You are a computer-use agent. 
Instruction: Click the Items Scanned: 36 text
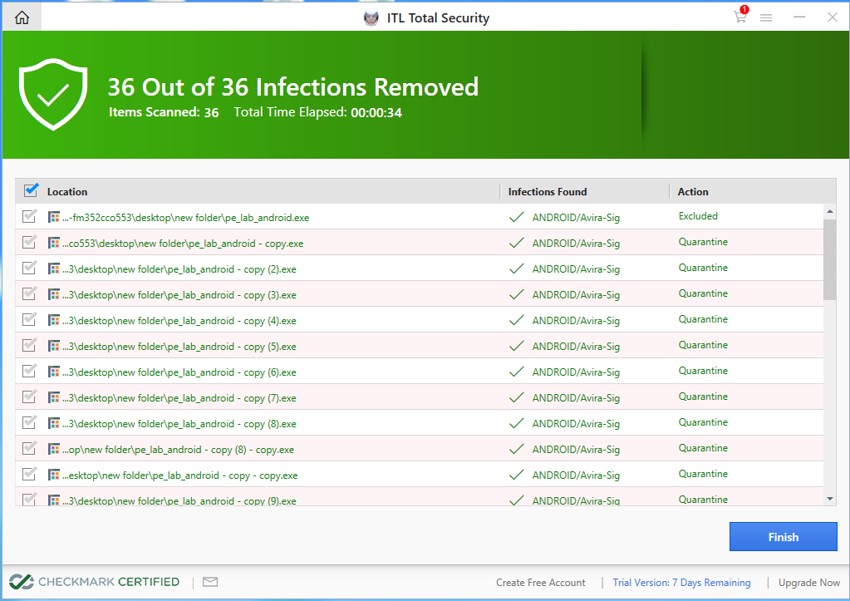163,112
